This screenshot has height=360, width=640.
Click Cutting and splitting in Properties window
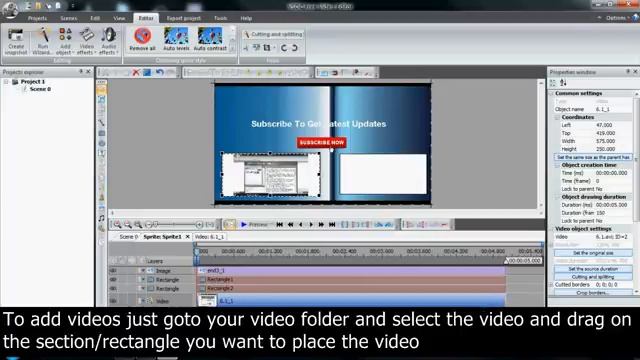pyautogui.click(x=593, y=277)
